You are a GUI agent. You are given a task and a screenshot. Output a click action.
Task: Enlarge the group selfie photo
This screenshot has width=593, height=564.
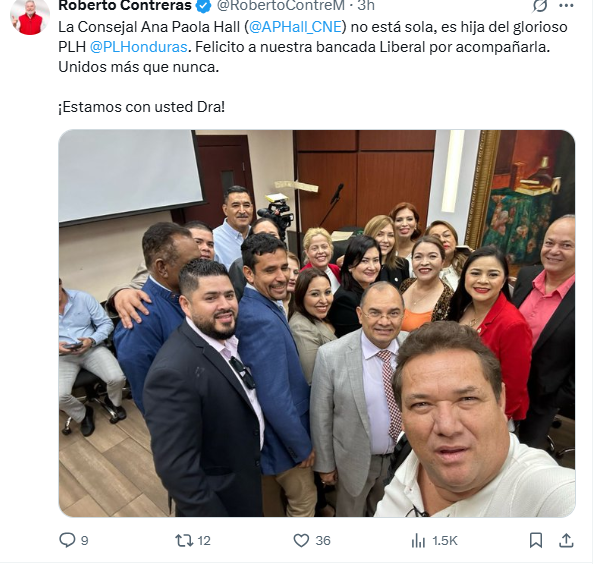click(x=317, y=323)
